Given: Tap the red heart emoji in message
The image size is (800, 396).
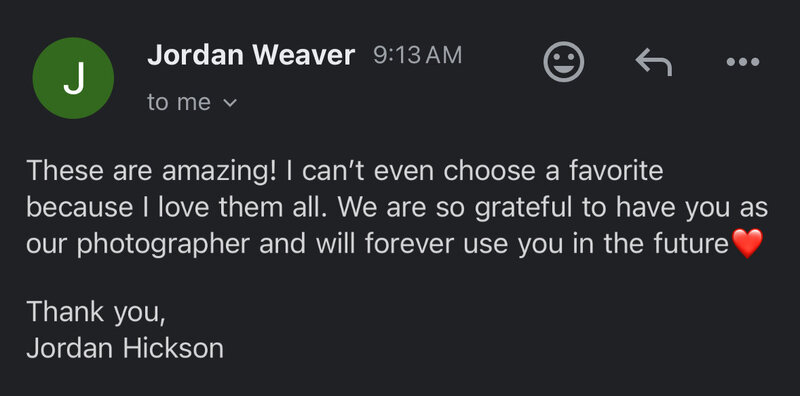Looking at the screenshot, I should [747, 243].
